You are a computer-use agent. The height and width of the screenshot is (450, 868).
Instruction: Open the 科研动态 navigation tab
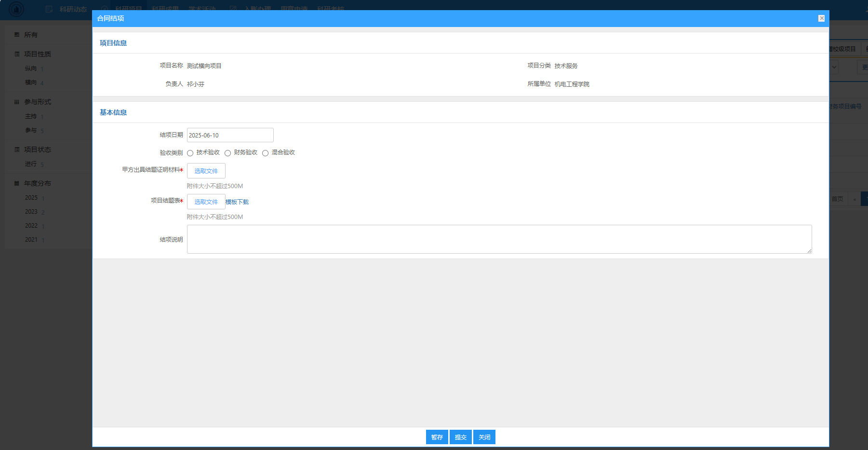(x=73, y=9)
